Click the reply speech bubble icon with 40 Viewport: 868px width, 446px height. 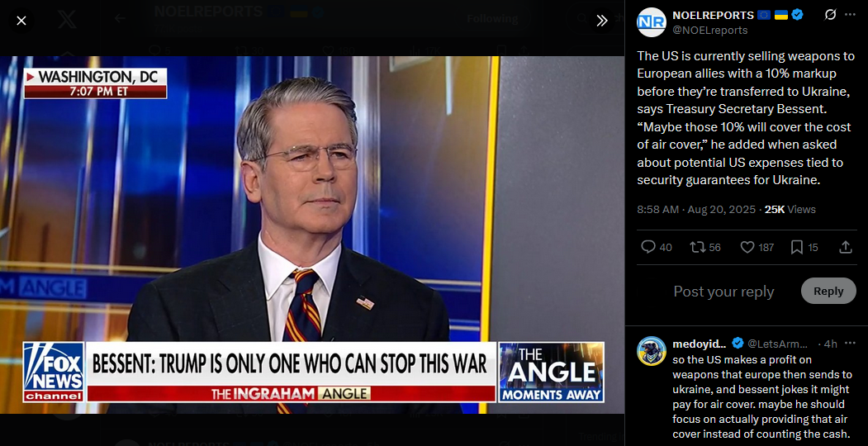pos(656,247)
